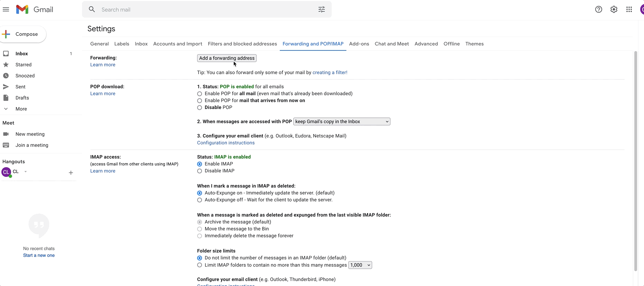
Task: Select Do not limit IMAP folder messages
Action: click(x=200, y=258)
